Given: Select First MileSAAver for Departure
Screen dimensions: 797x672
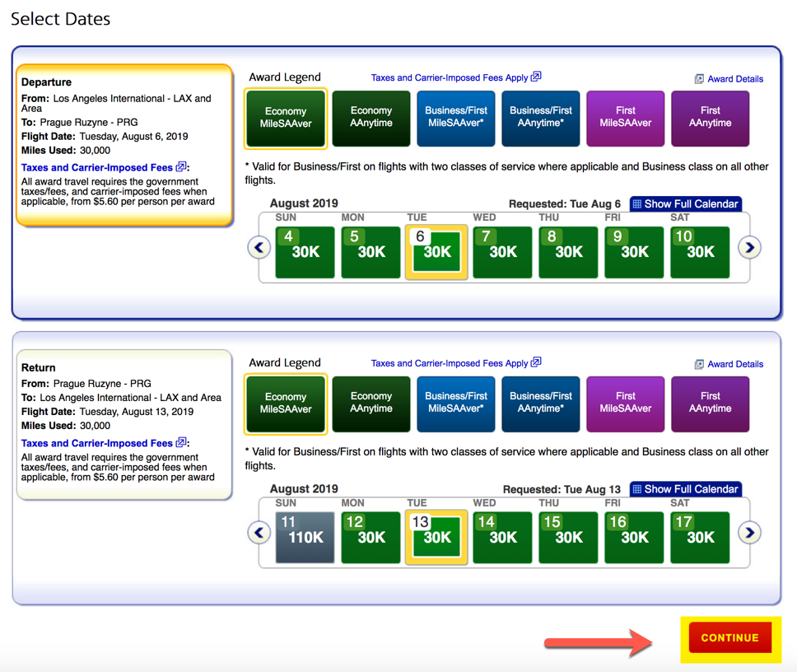Looking at the screenshot, I should (x=625, y=118).
